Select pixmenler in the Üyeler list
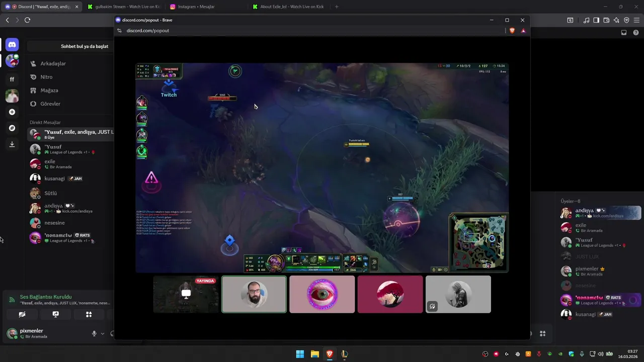The width and height of the screenshot is (644, 362). (600, 271)
